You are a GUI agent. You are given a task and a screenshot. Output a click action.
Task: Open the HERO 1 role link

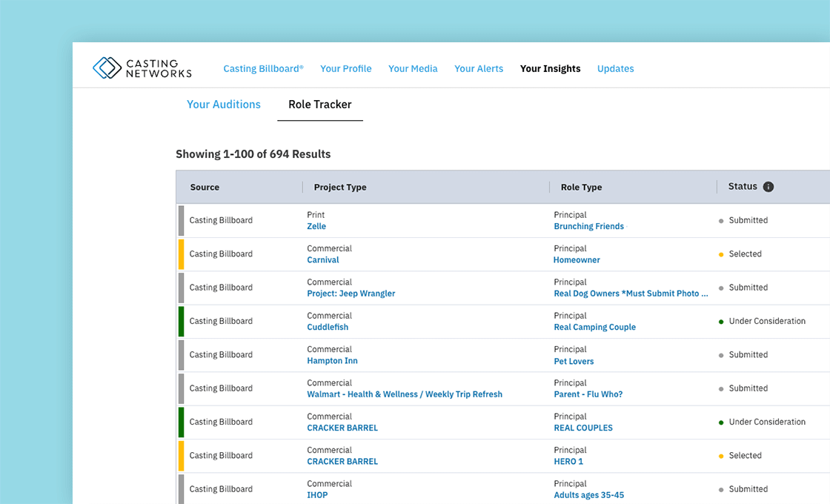click(568, 462)
